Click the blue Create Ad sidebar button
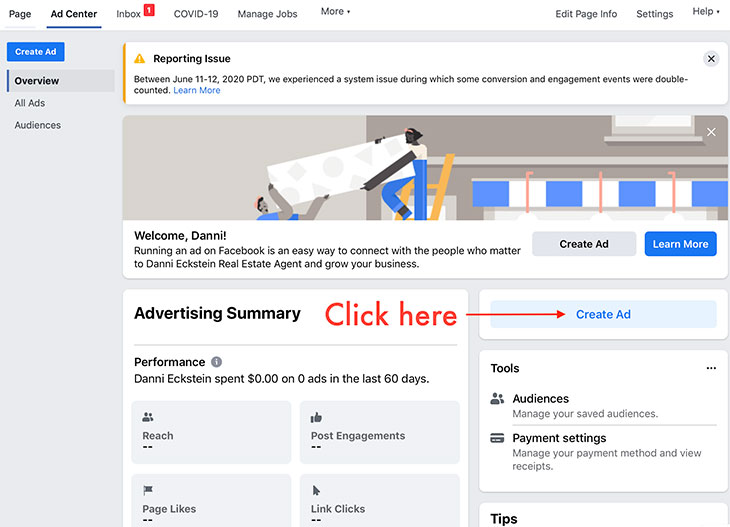 pyautogui.click(x=35, y=52)
